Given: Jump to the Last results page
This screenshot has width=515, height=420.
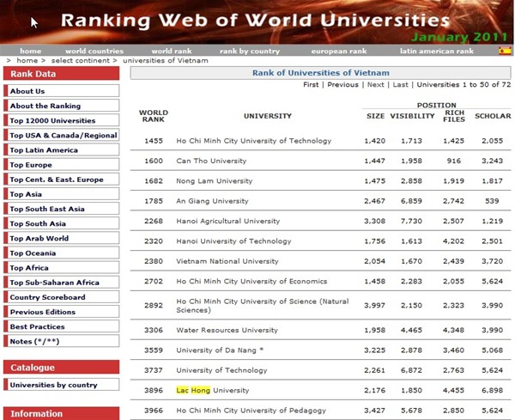Looking at the screenshot, I should 400,85.
